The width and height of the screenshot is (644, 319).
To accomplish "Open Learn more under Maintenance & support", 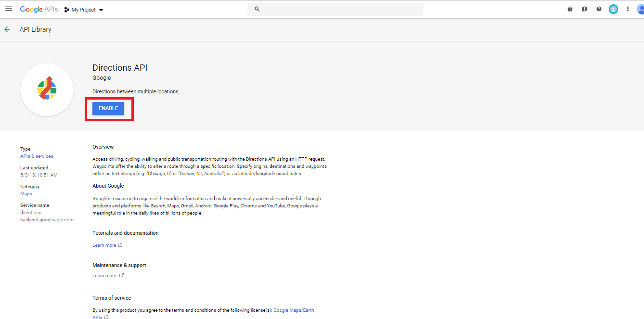I will (104, 276).
